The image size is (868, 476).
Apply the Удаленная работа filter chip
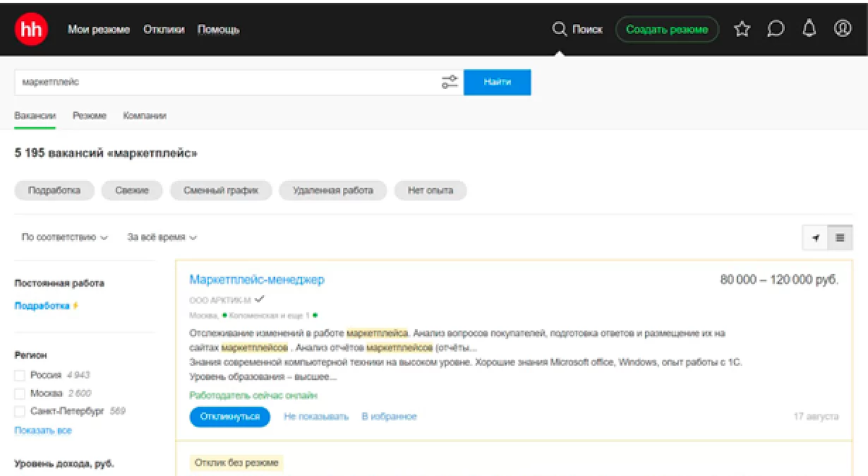pyautogui.click(x=333, y=191)
